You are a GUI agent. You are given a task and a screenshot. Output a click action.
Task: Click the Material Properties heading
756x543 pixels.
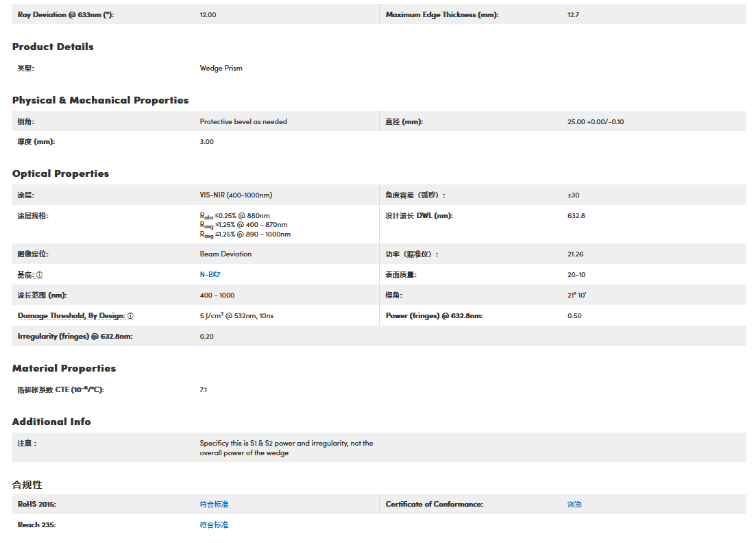click(x=64, y=368)
